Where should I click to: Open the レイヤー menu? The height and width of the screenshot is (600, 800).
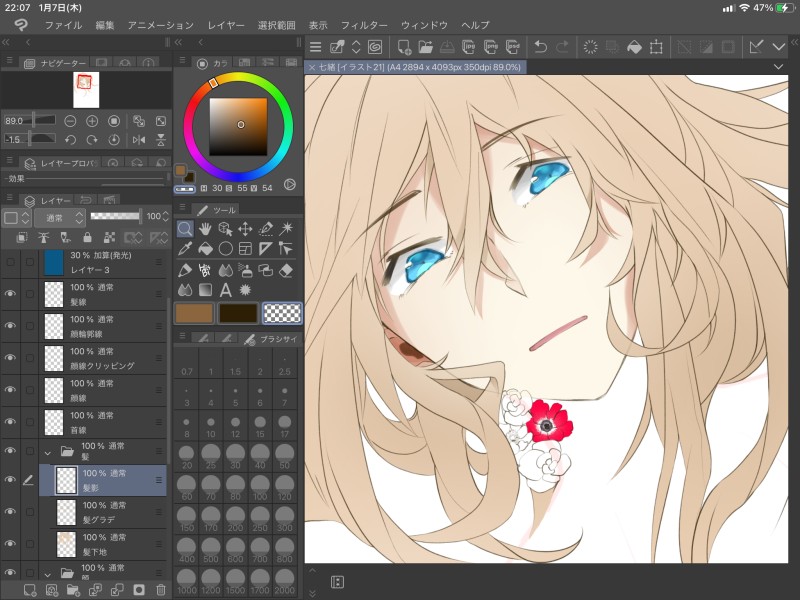[x=226, y=25]
